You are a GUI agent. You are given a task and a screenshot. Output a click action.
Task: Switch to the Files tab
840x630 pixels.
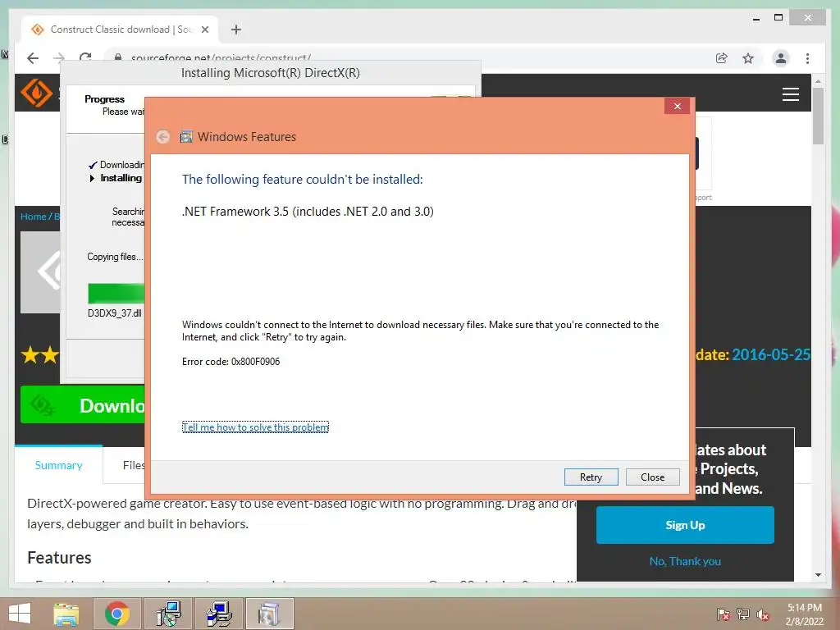point(133,465)
